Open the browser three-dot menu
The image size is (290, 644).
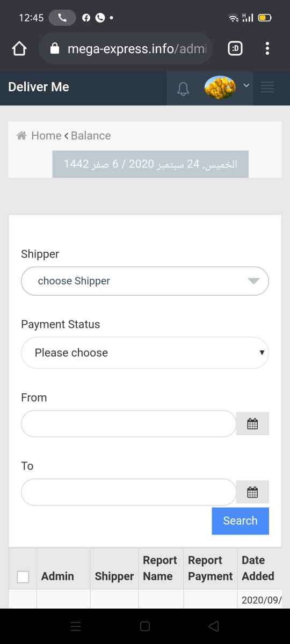[x=267, y=49]
